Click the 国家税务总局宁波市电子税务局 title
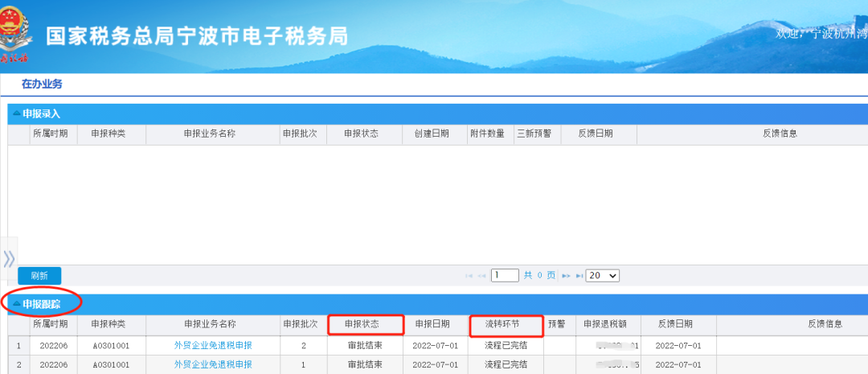The height and width of the screenshot is (374, 868). 197,36
